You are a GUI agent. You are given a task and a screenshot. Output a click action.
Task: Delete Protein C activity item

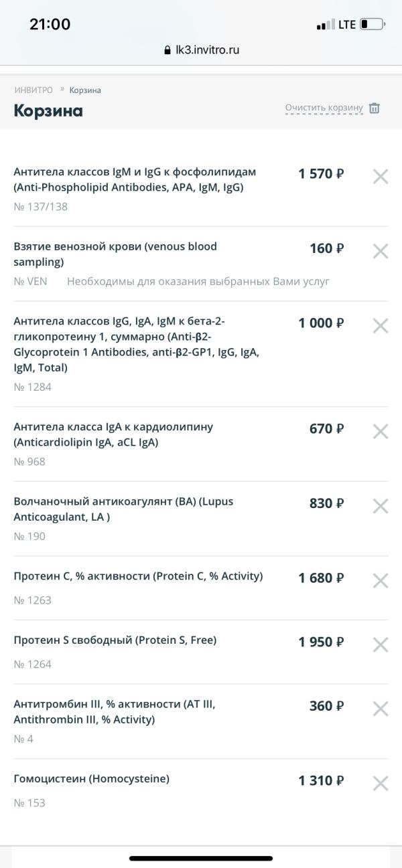click(x=381, y=581)
